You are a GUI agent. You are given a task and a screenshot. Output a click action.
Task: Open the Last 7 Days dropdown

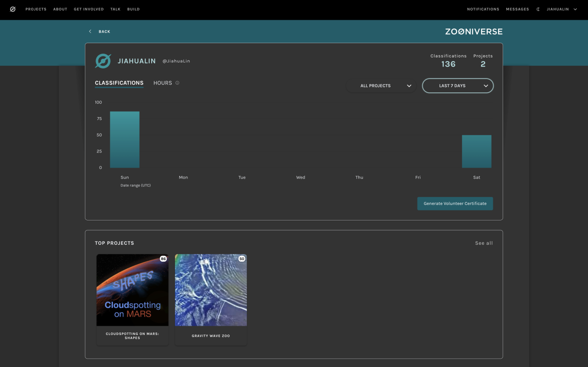coord(458,86)
